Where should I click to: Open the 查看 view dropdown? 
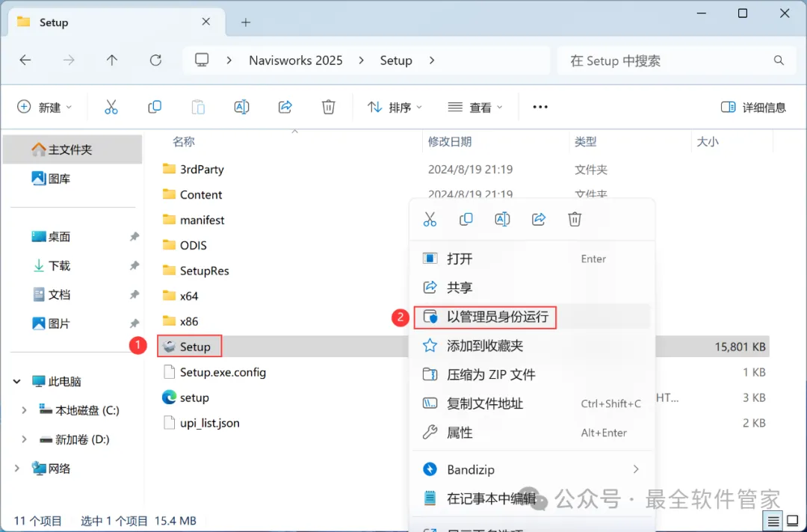tap(475, 107)
